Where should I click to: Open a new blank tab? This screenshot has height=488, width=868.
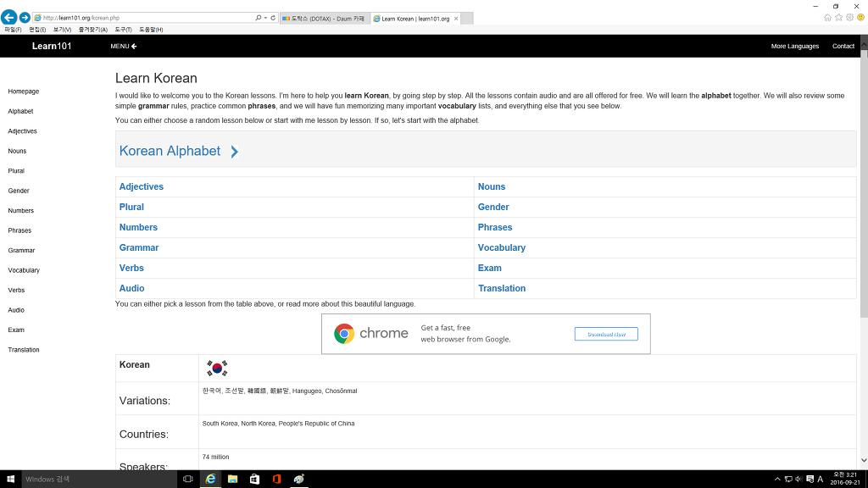(467, 19)
